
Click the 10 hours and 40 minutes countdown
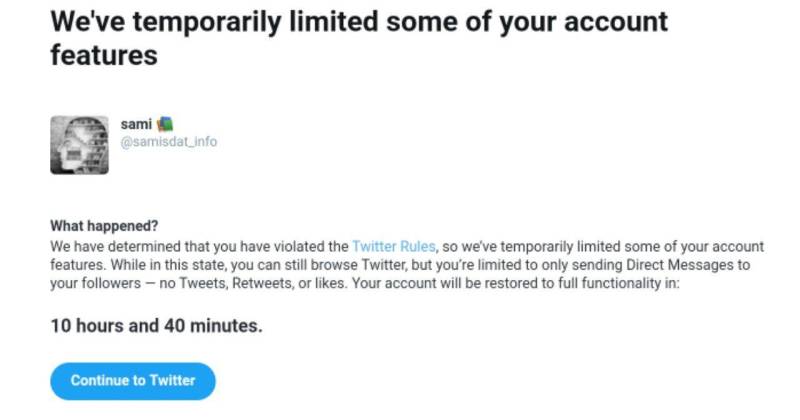[x=156, y=326]
